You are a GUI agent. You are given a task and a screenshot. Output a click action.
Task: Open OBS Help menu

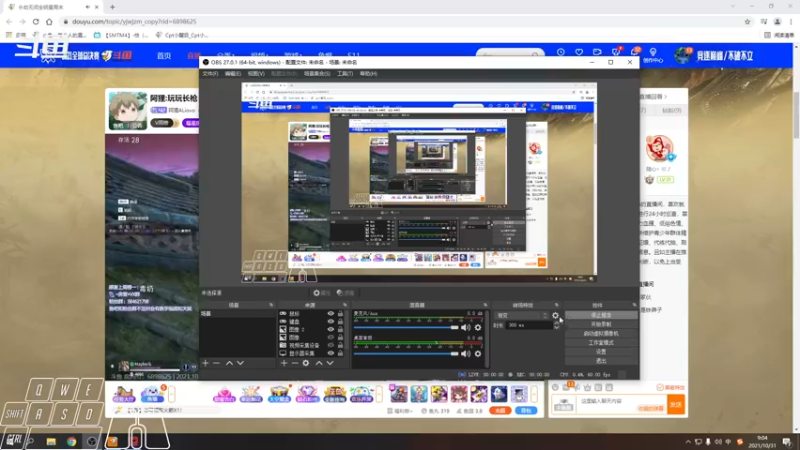pos(368,73)
